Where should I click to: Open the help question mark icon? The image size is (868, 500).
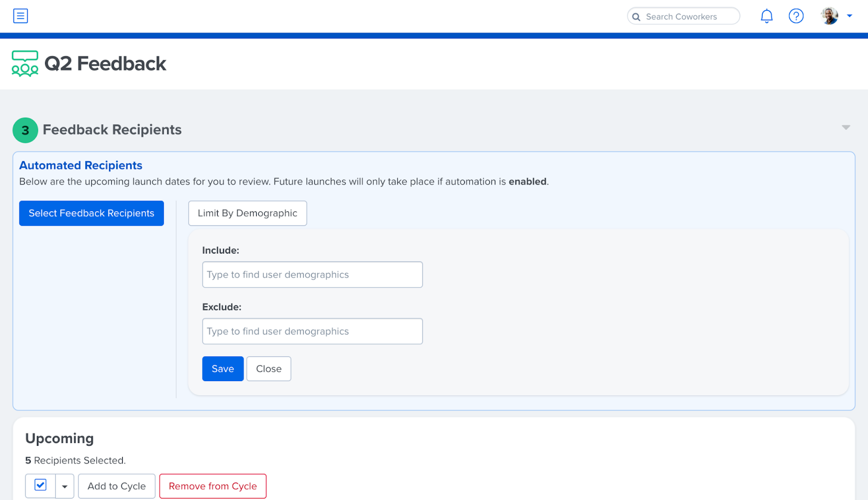coord(796,16)
